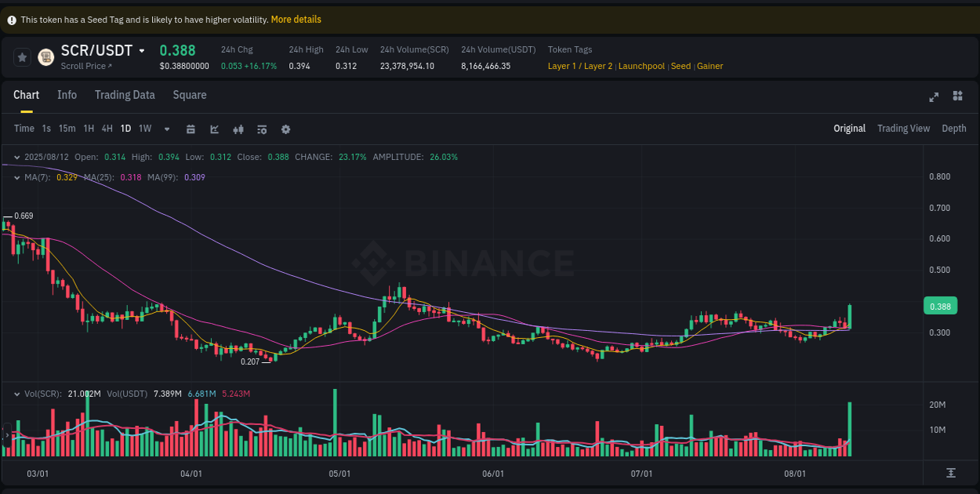Switch chart mode to Trading View
980x494 pixels.
903,128
